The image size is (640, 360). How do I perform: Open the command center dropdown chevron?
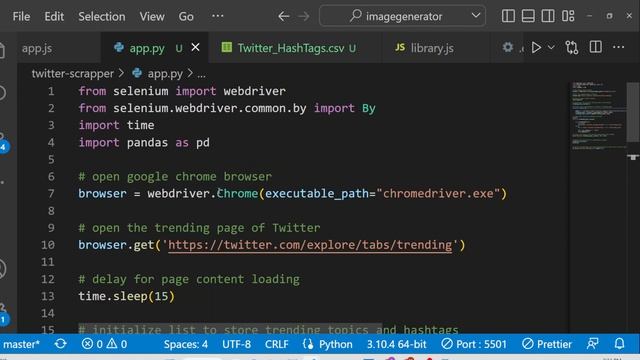coord(476,16)
